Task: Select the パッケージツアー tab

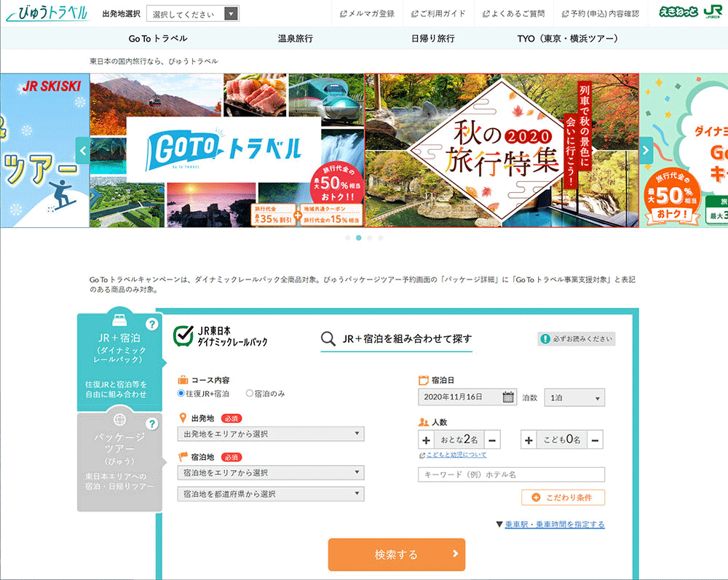Action: tap(119, 461)
